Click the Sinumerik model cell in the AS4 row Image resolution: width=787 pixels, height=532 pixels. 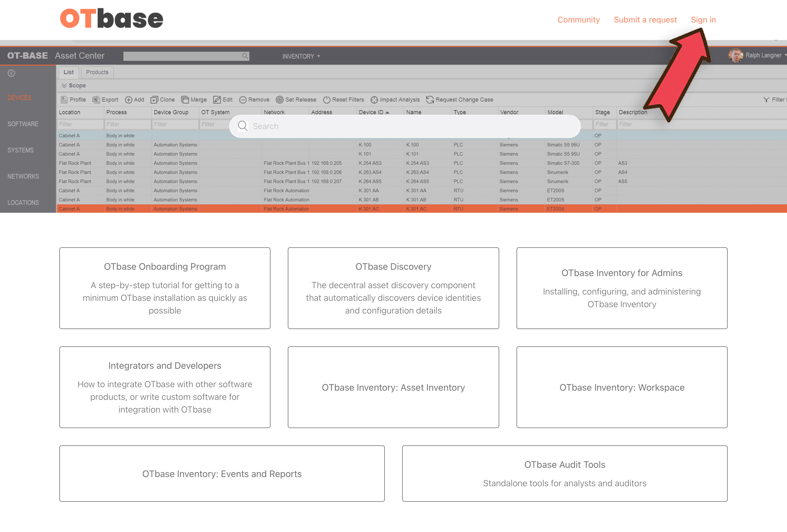click(x=557, y=172)
